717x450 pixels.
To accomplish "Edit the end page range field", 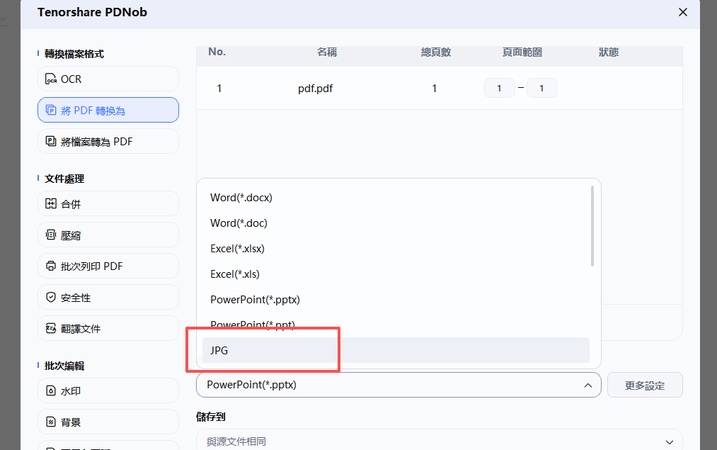I will pos(542,88).
